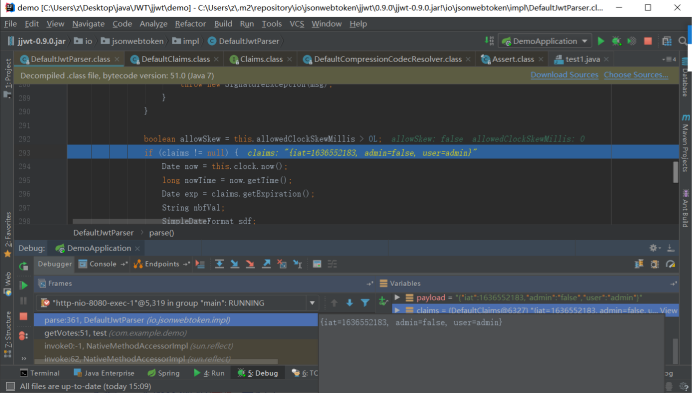692x393 pixels.
Task: Open thread selector dropdown http-nio-8080-exec-1
Action: click(x=312, y=303)
